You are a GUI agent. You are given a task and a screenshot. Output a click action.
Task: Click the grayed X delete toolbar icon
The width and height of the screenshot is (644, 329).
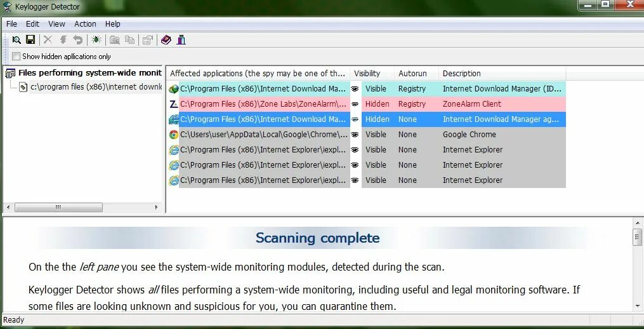(x=48, y=40)
